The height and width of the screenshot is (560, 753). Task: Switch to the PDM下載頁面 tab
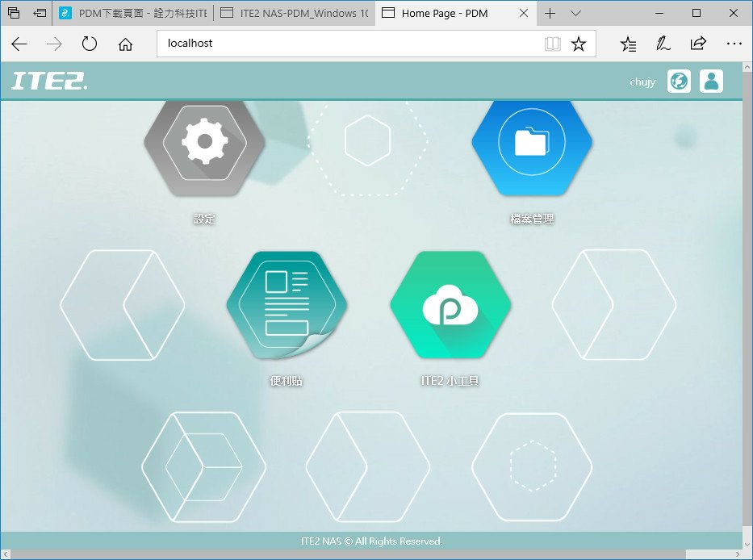pyautogui.click(x=133, y=13)
